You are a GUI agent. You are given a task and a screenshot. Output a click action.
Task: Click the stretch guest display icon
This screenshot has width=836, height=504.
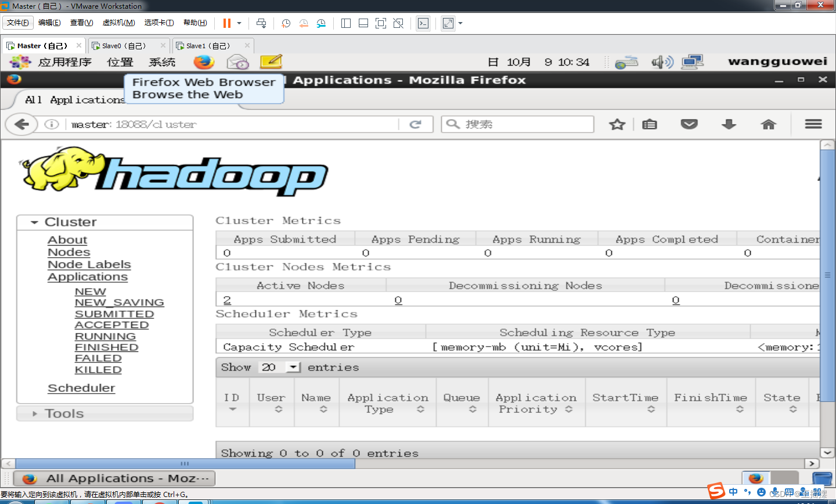[448, 23]
